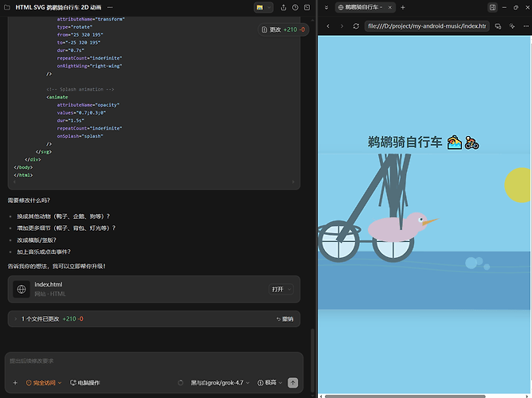Open the browser tab list chevron
The width and height of the screenshot is (532, 398).
(327, 7)
